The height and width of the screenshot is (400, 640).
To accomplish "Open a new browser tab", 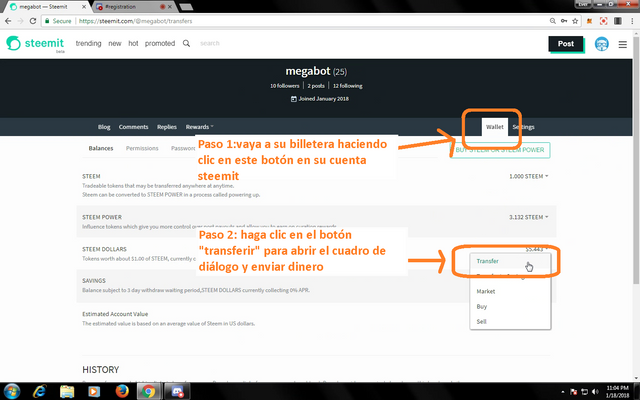I will coord(186,7).
